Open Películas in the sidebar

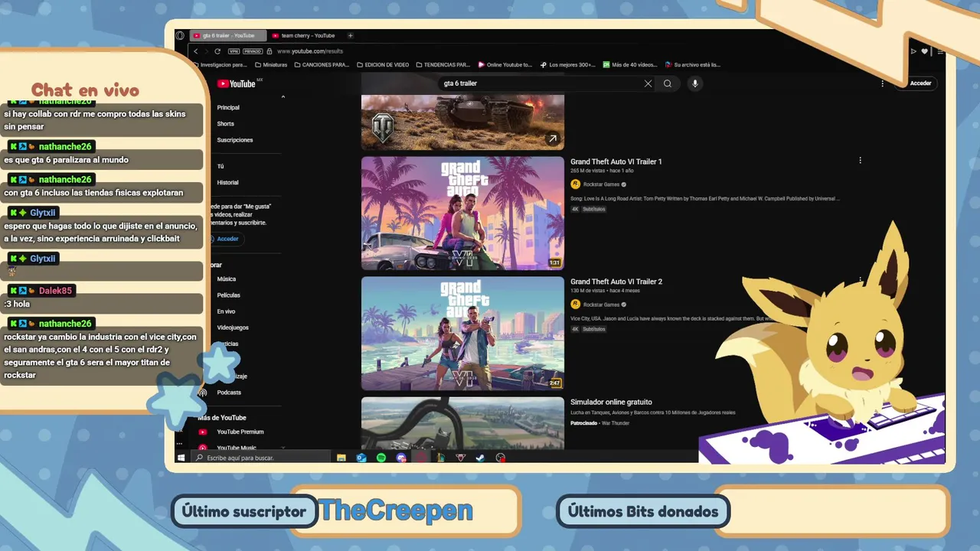228,295
